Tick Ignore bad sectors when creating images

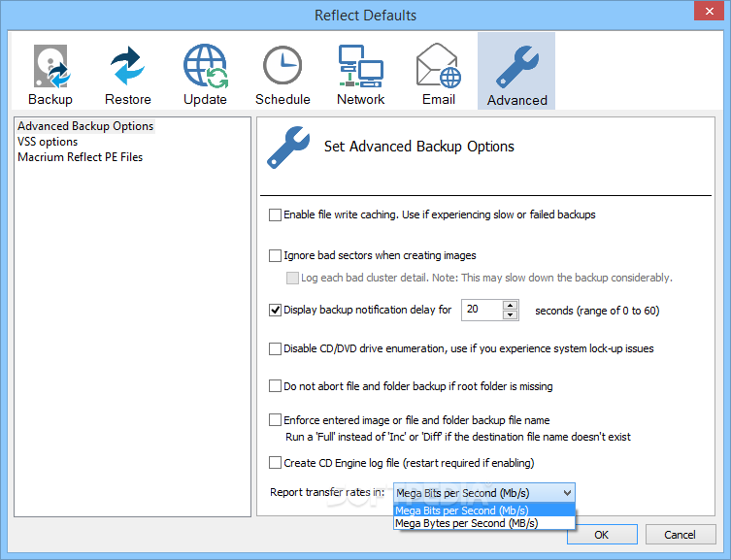(275, 256)
